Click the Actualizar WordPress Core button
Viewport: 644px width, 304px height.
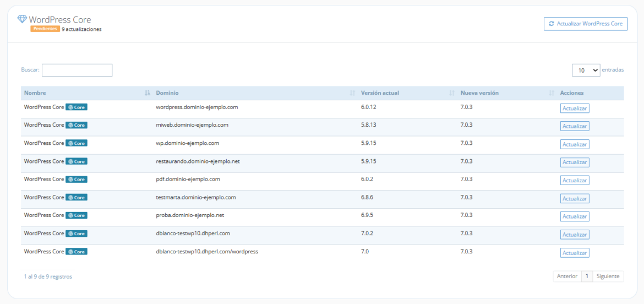point(585,24)
